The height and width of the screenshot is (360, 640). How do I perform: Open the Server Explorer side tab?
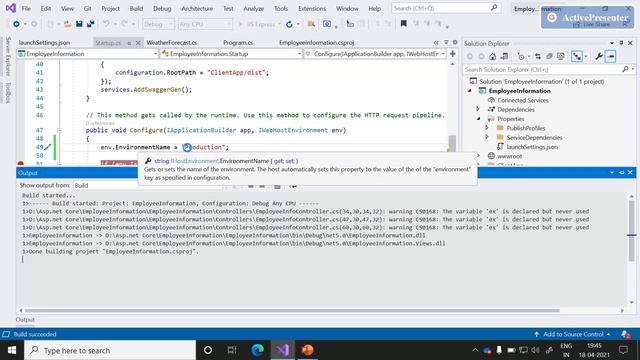[x=8, y=56]
